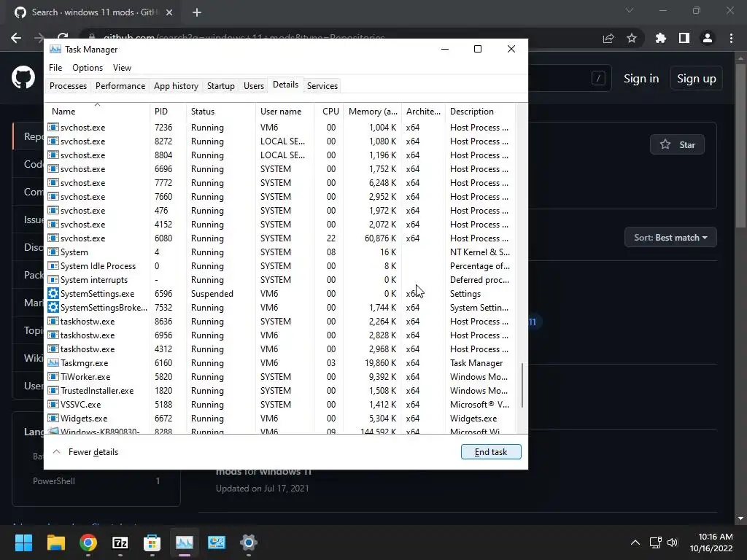Open Sort: Best match dropdown on GitHub
Viewport: 747px width, 560px height.
(x=670, y=238)
